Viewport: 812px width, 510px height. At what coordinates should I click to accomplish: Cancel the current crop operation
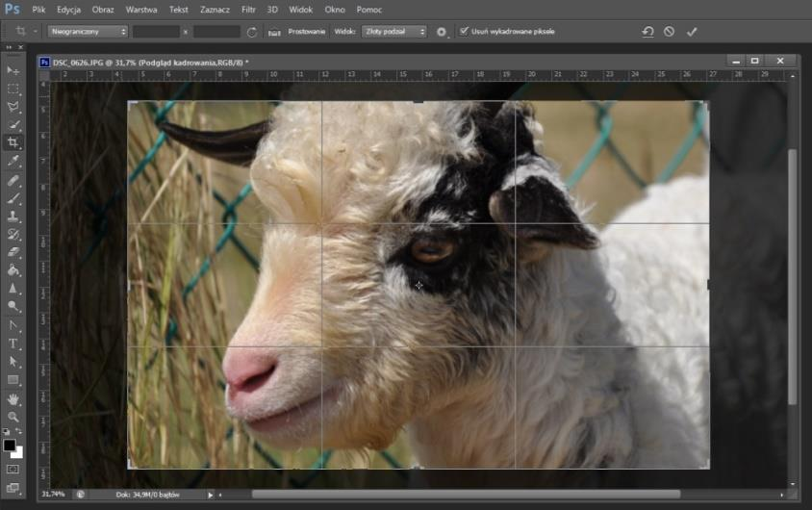tap(670, 32)
